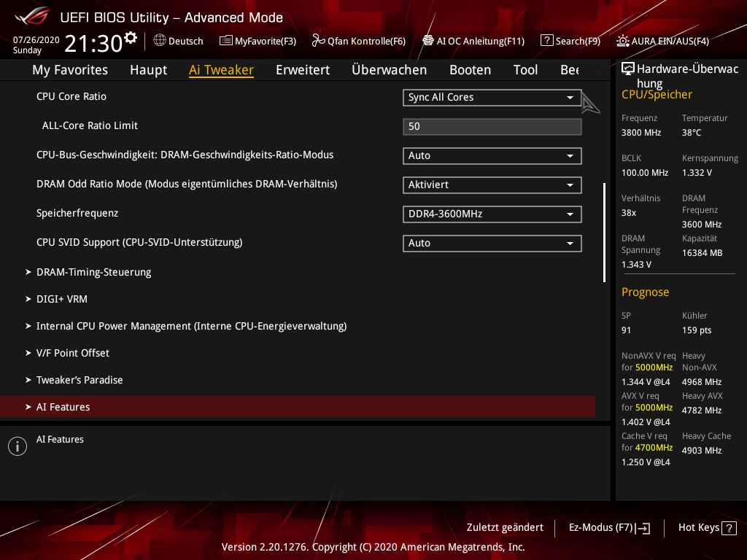Click the ROG logo icon

31,17
